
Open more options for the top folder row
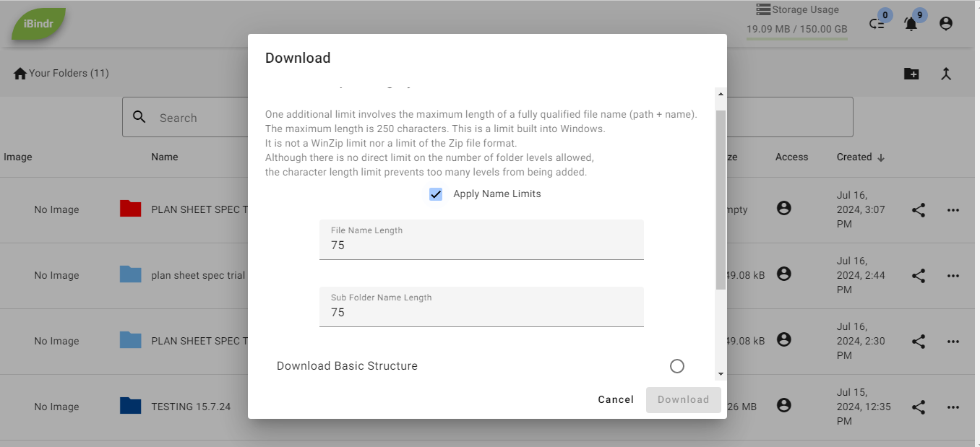pos(953,210)
